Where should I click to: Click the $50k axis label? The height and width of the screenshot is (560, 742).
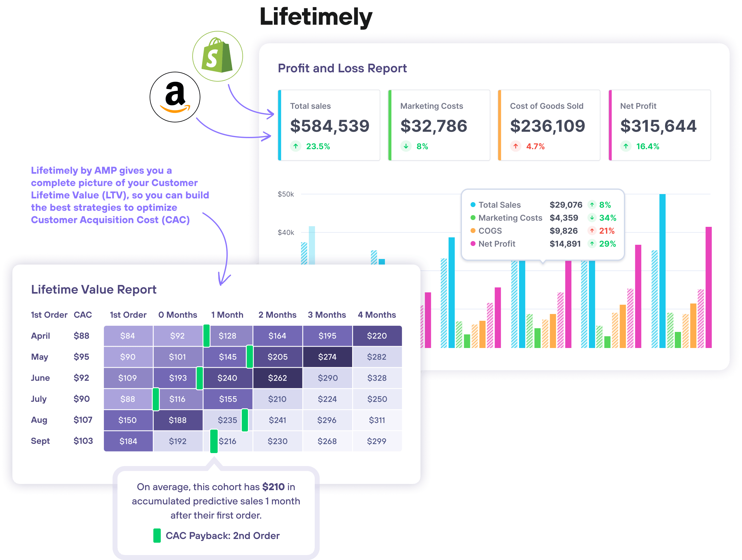click(286, 194)
